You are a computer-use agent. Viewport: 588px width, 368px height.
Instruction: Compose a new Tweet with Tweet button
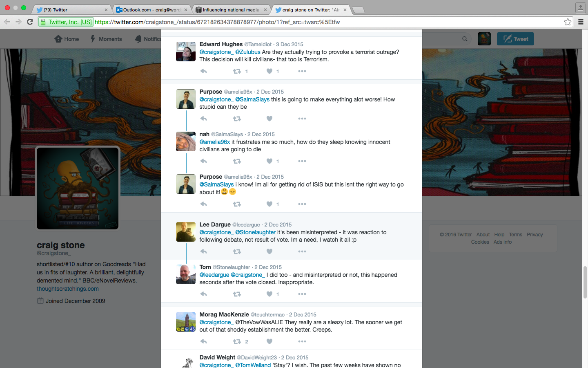click(515, 39)
